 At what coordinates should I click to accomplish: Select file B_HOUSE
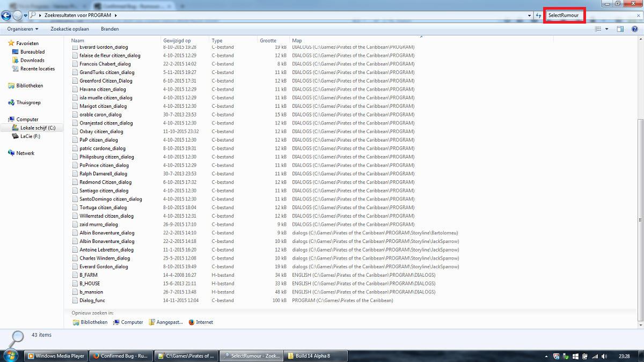[x=90, y=284]
